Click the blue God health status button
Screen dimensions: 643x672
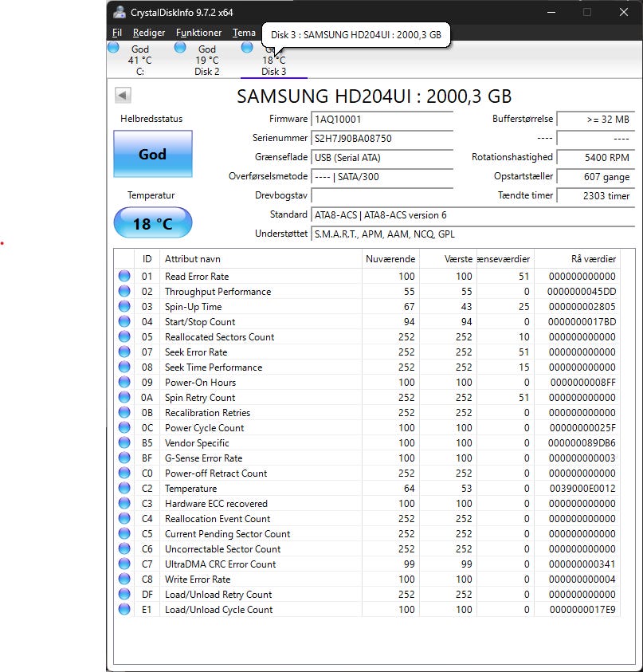point(152,154)
